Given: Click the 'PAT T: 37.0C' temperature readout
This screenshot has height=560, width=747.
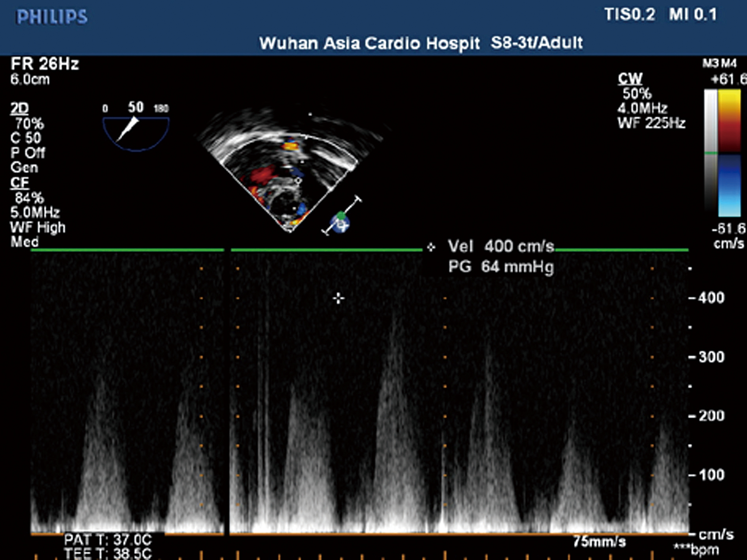Looking at the screenshot, I should [x=108, y=540].
